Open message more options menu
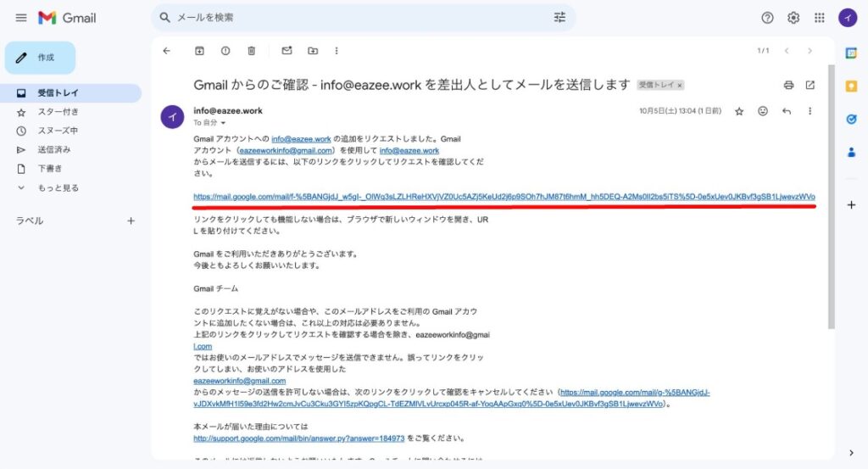The width and height of the screenshot is (868, 469). tap(810, 111)
